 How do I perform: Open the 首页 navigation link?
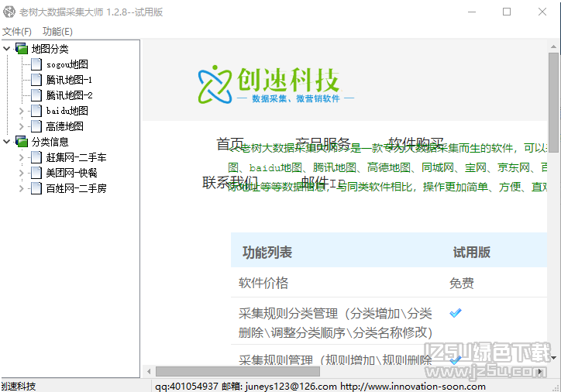[230, 144]
